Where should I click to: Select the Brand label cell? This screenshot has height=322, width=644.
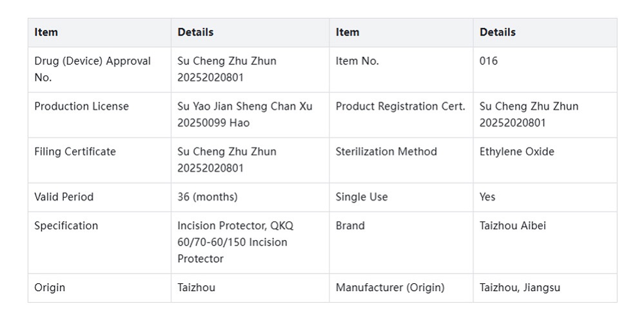(x=350, y=226)
